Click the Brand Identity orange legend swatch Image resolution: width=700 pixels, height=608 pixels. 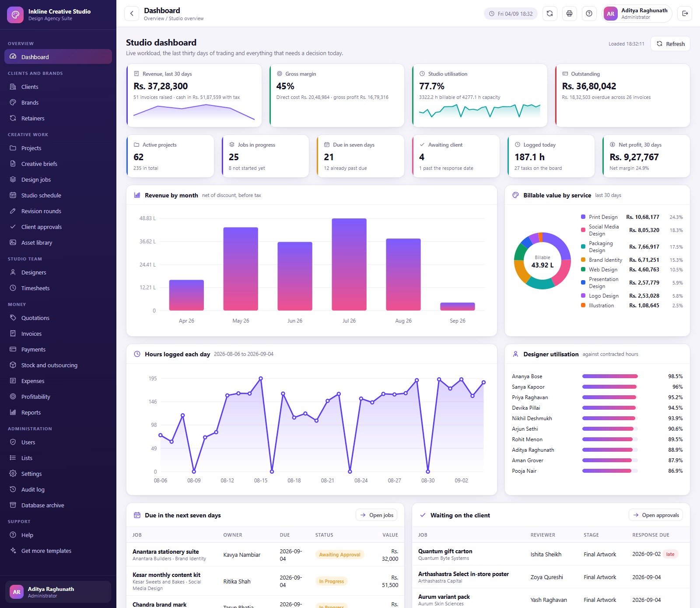583,260
